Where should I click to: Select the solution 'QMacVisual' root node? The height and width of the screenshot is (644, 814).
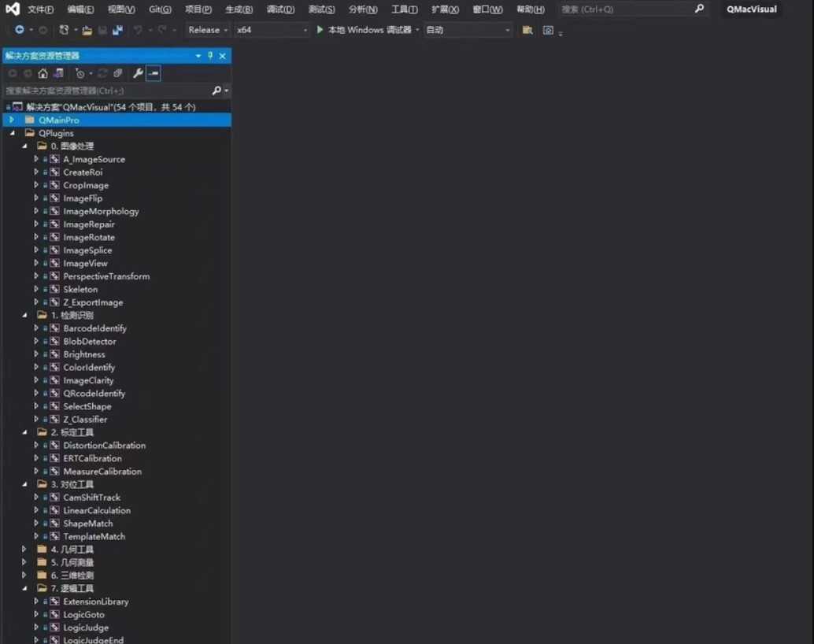point(110,107)
